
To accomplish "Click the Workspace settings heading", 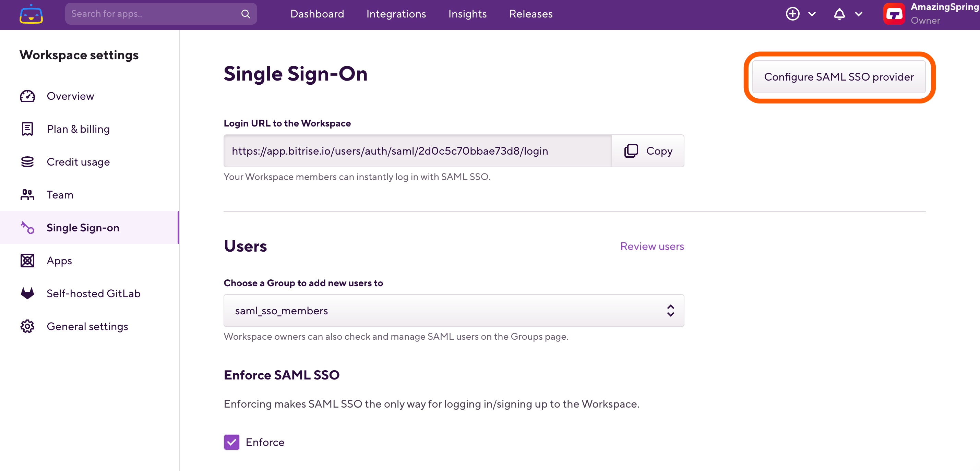I will pos(79,55).
